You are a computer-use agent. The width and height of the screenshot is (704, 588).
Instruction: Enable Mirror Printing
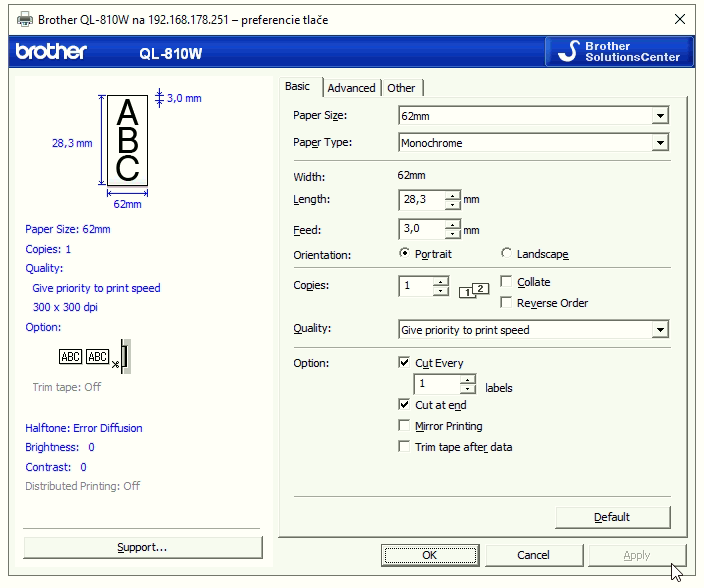(404, 425)
